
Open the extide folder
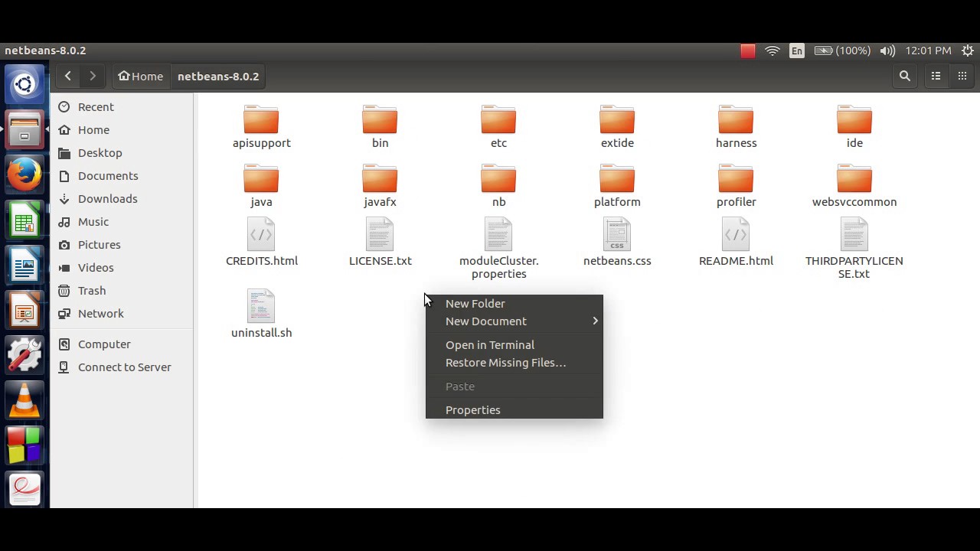617,127
